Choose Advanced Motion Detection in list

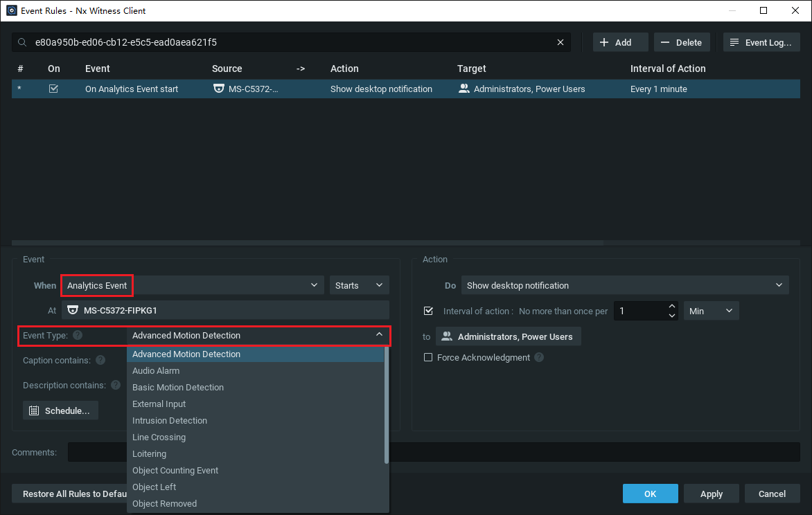point(256,354)
